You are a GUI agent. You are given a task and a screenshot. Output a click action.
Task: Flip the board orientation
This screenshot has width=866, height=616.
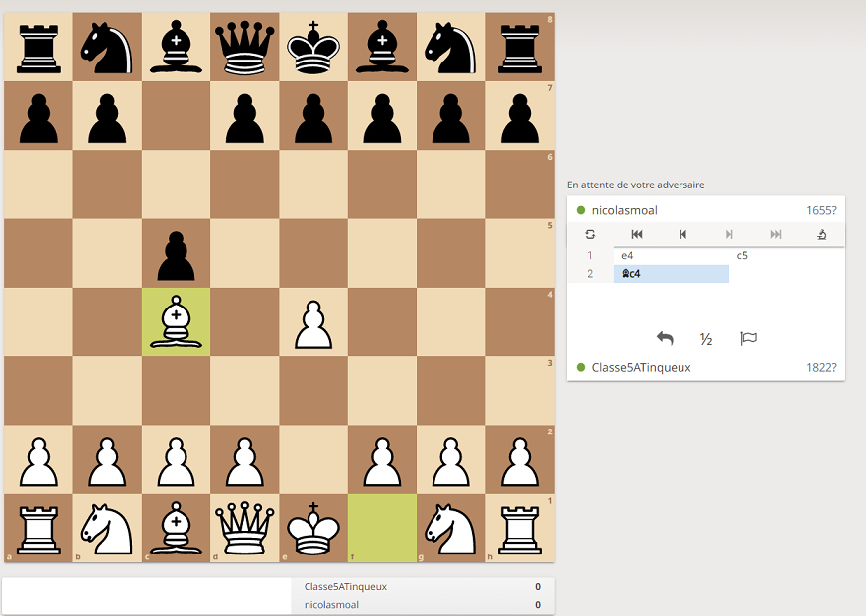pyautogui.click(x=590, y=234)
